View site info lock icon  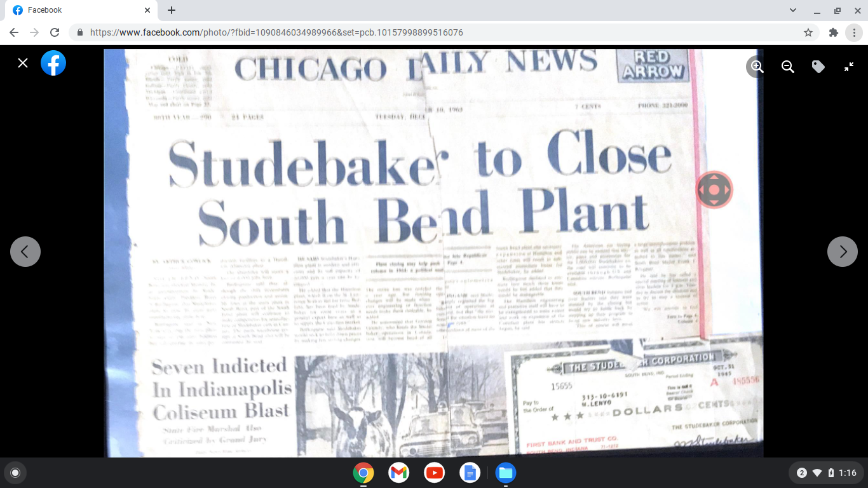(x=80, y=32)
